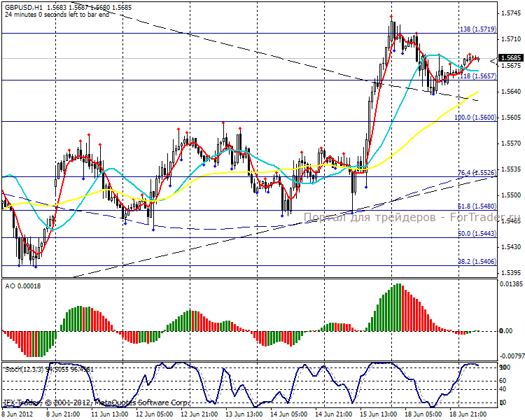Viewport: 525px width, 420px height.
Task: Select the 8 Jun 2012 date marker
Action: tap(18, 414)
